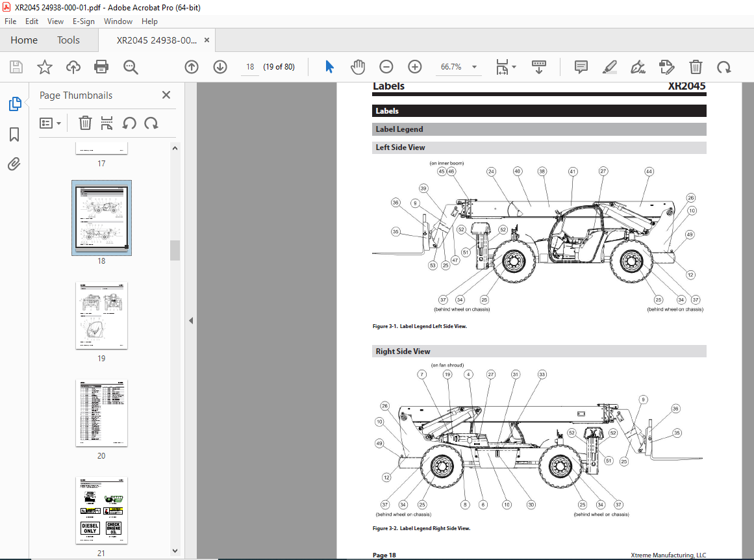This screenshot has width=754, height=560.
Task: Switch to the Home tab
Action: pos(24,40)
